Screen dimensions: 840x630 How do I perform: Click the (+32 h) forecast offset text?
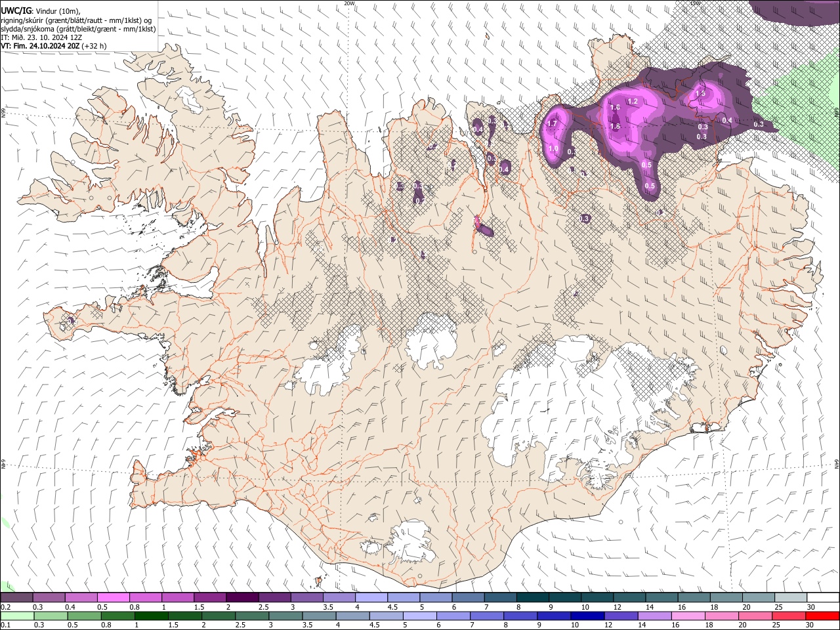[x=94, y=47]
